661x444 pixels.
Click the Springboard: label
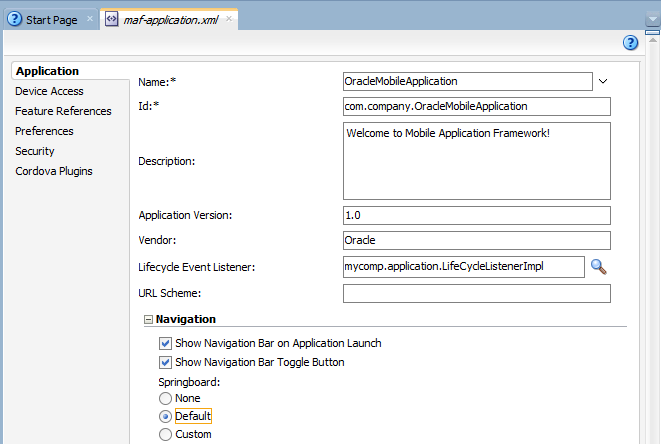click(x=189, y=382)
